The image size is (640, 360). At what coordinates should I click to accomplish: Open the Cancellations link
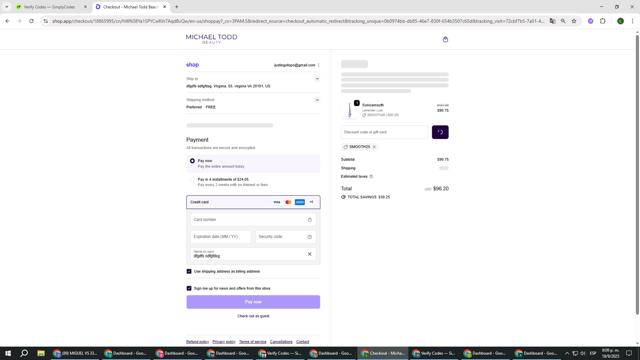pos(281,342)
